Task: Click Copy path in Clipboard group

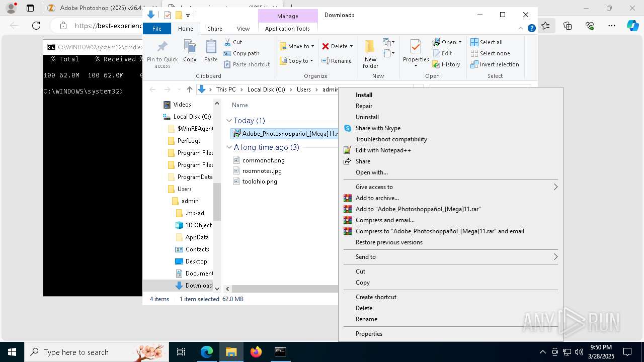Action: point(242,53)
